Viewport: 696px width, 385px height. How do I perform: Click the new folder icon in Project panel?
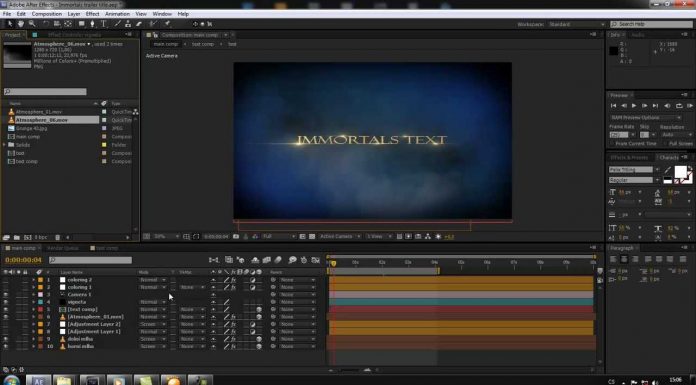[16, 238]
